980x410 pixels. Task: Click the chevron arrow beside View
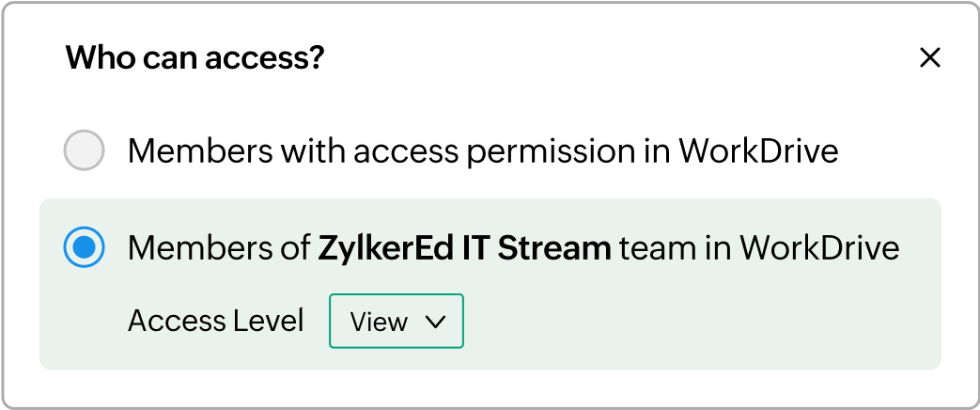click(435, 322)
